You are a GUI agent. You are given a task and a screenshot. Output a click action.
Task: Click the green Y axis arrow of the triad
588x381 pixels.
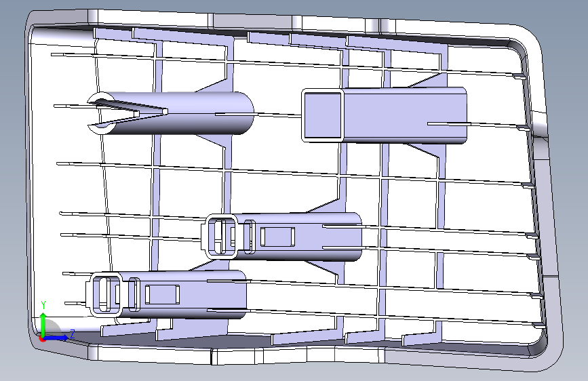point(43,324)
